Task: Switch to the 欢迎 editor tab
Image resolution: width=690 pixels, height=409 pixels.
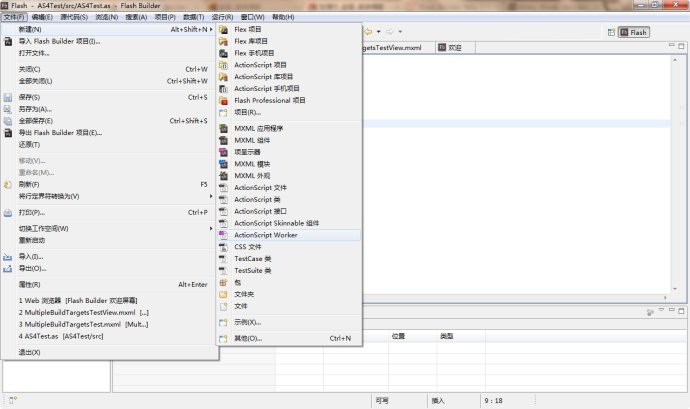Action: [455, 48]
